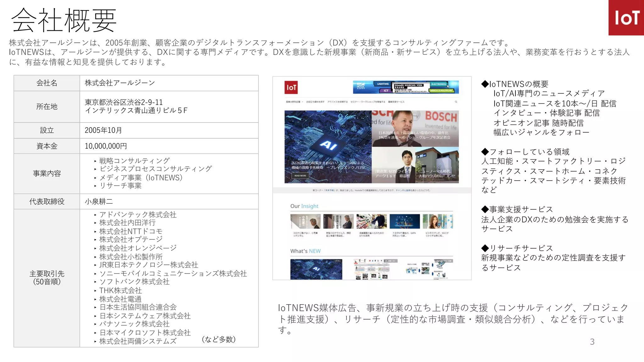Click the 会社名 table header cell
The height and width of the screenshot is (362, 644).
47,83
